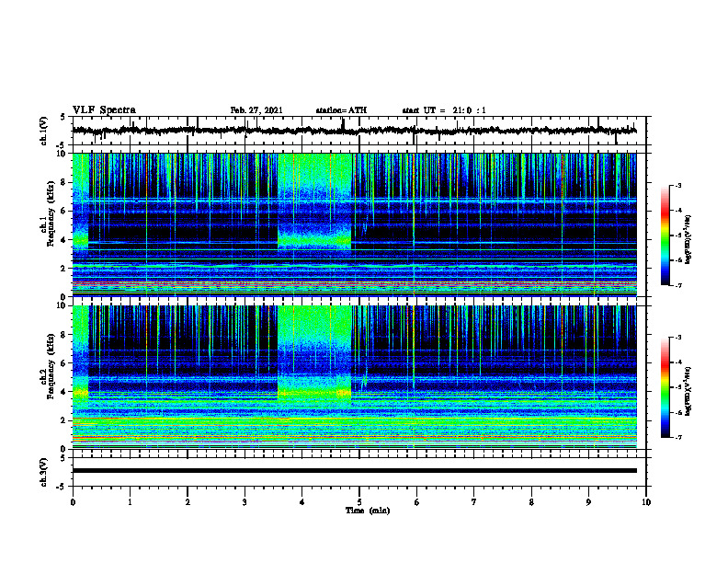
Task: Click the time axis tick label "7"
Action: [x=474, y=502]
